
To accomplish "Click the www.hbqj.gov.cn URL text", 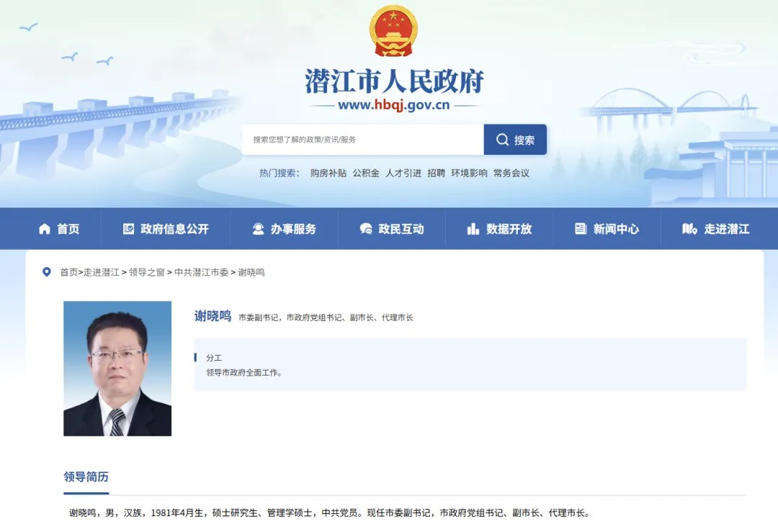I will coord(393,105).
